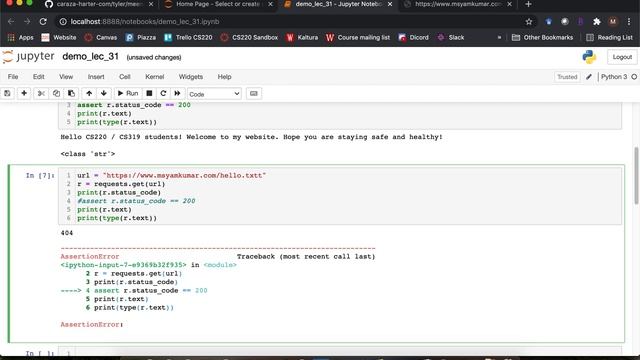Image resolution: width=640 pixels, height=360 pixels.
Task: Open a new browser tab
Action: click(528, 4)
